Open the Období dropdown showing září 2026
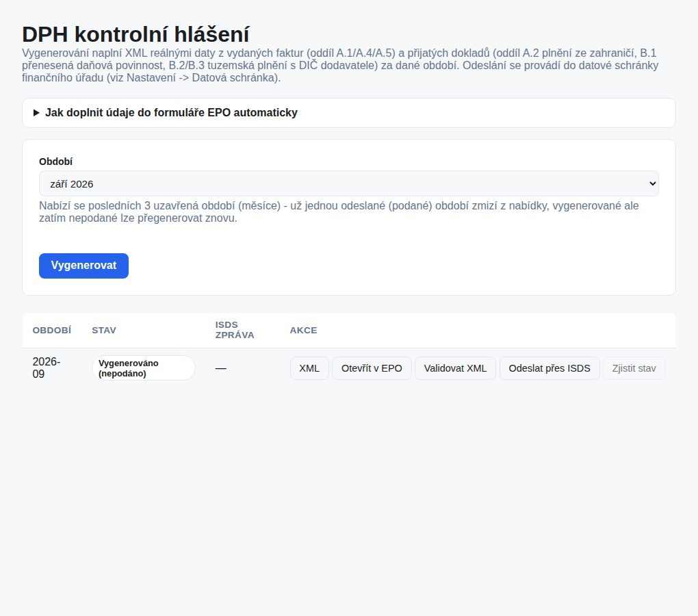 coord(348,184)
